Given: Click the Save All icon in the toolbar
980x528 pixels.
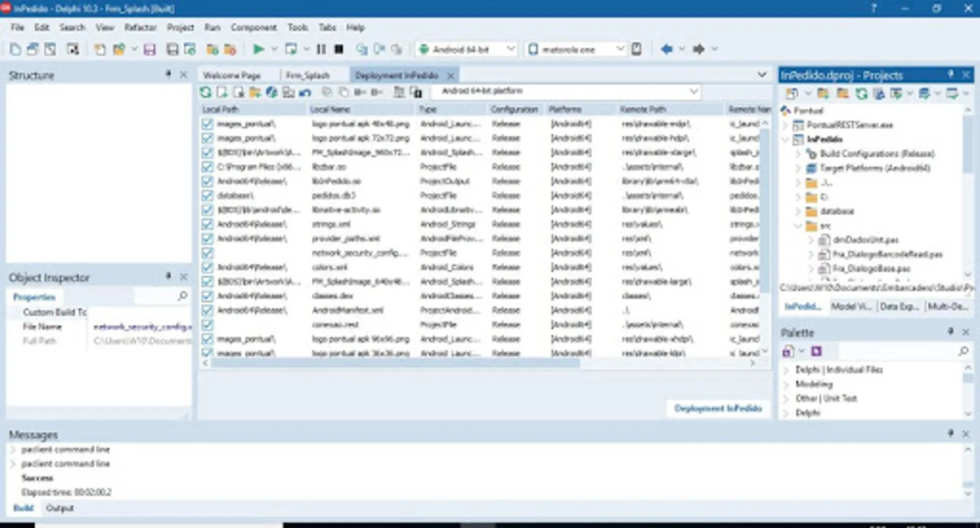Looking at the screenshot, I should tap(172, 49).
